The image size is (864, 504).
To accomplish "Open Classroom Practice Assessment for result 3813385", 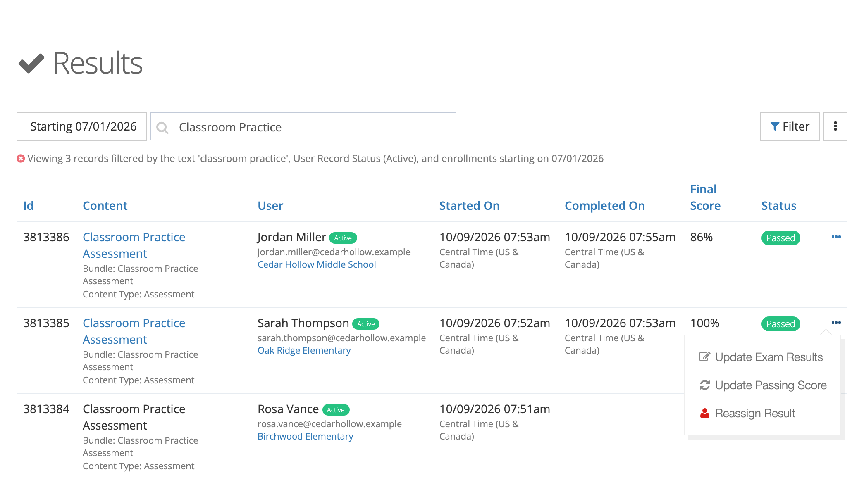I will point(134,331).
